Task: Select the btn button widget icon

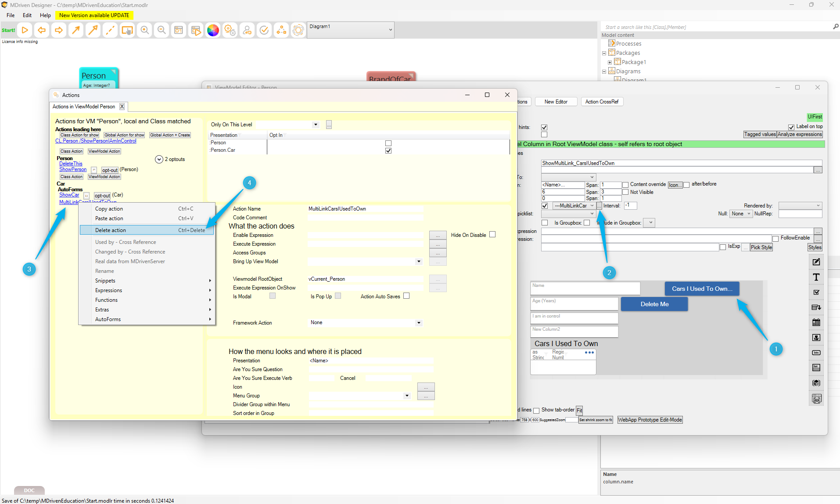Action: (816, 353)
